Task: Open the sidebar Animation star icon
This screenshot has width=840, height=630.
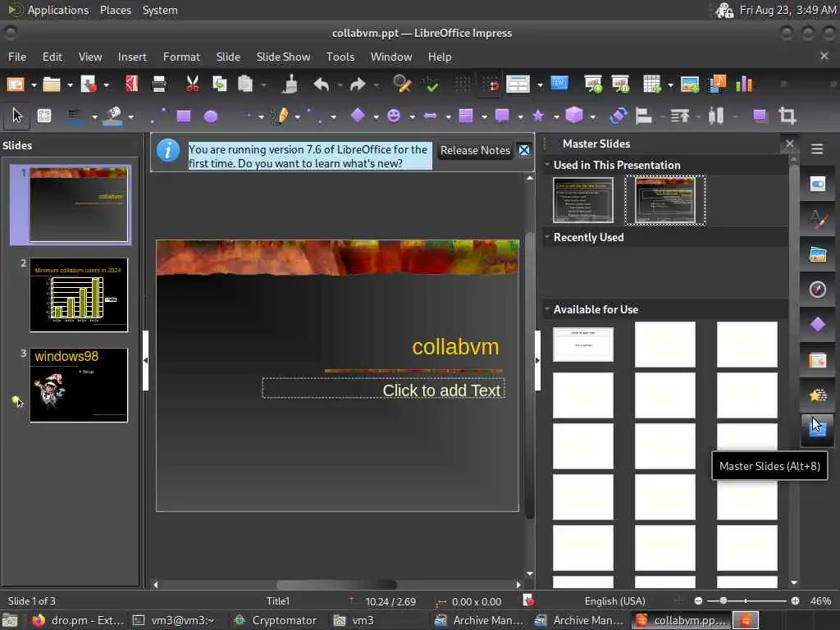Action: [818, 396]
